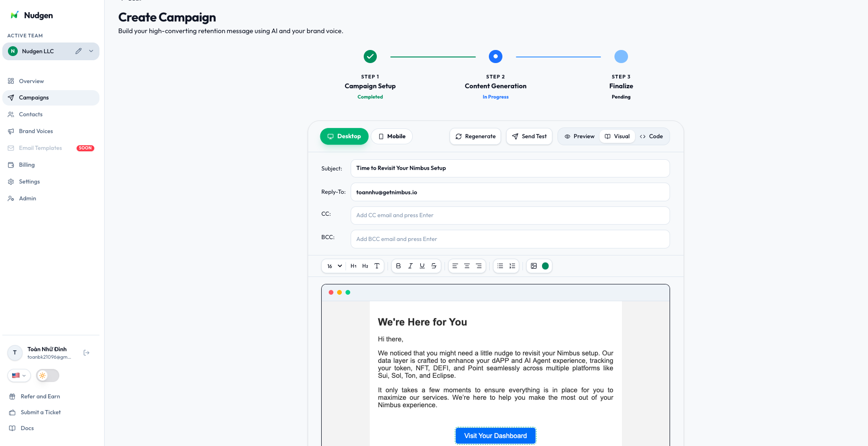The height and width of the screenshot is (446, 868).
Task: Click the green N team avatar
Action: (x=13, y=51)
